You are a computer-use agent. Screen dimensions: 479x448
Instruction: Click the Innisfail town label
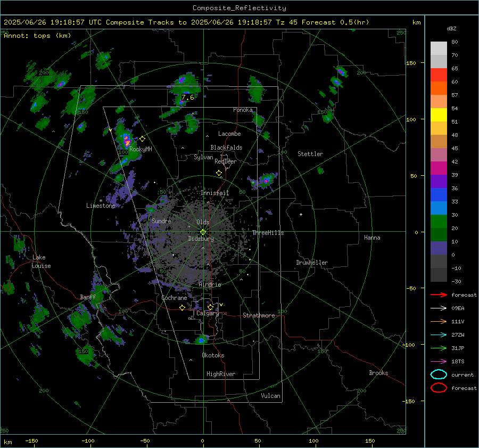click(215, 193)
